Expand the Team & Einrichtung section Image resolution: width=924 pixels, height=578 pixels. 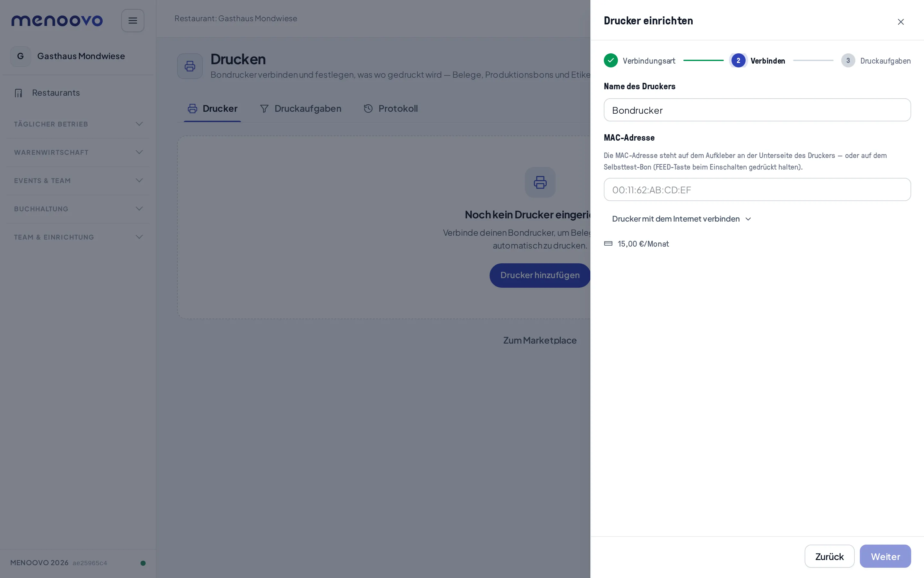pyautogui.click(x=78, y=237)
